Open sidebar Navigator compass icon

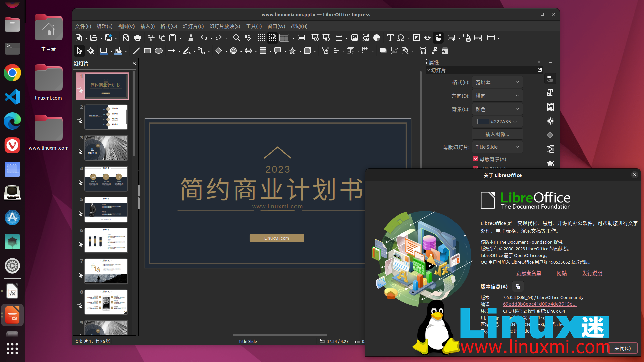pyautogui.click(x=550, y=121)
